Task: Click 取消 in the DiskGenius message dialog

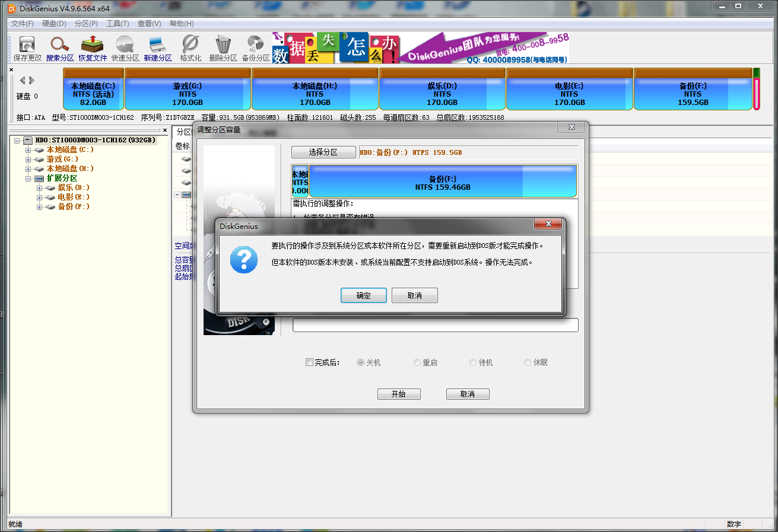Action: (415, 295)
